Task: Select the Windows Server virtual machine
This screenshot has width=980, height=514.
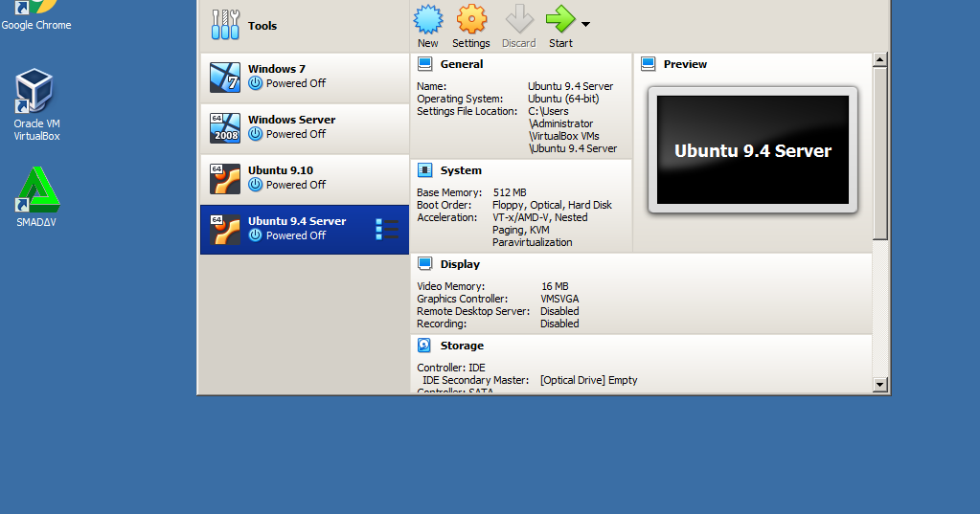Action: point(305,128)
